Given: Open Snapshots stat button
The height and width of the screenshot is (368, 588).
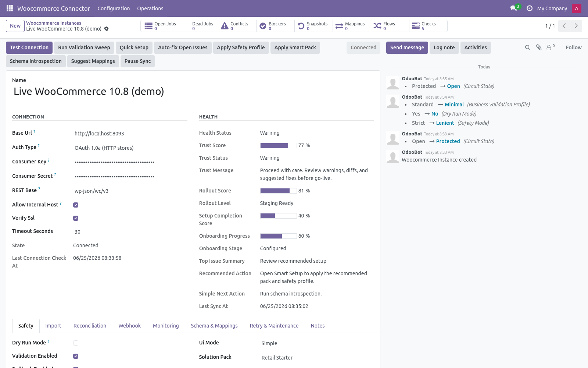Looking at the screenshot, I should tap(313, 26).
